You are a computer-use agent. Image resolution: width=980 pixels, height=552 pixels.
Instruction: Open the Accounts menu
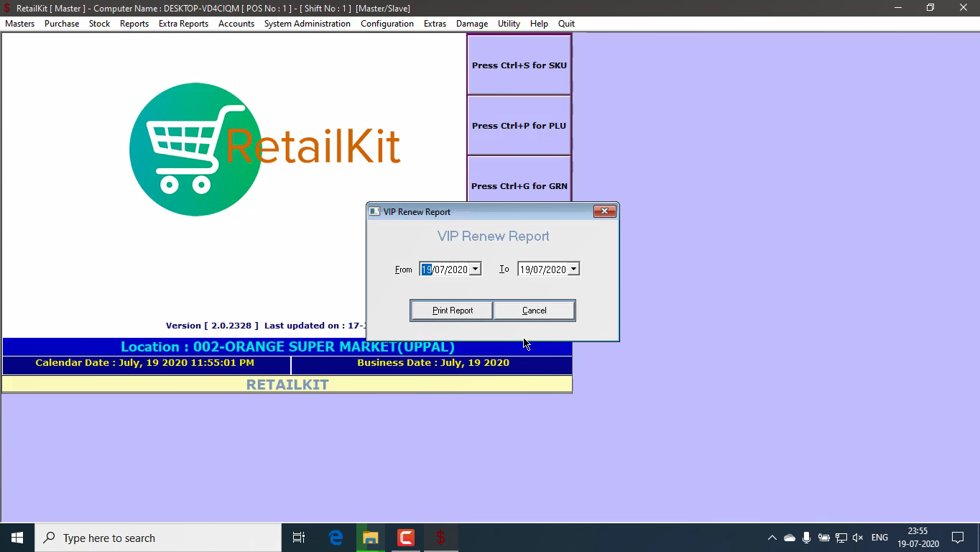pyautogui.click(x=236, y=24)
